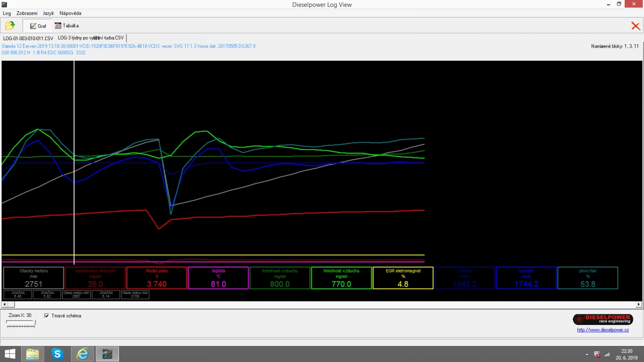644x362 pixels.
Task: Open File Explorer from taskbar
Action: (x=33, y=354)
